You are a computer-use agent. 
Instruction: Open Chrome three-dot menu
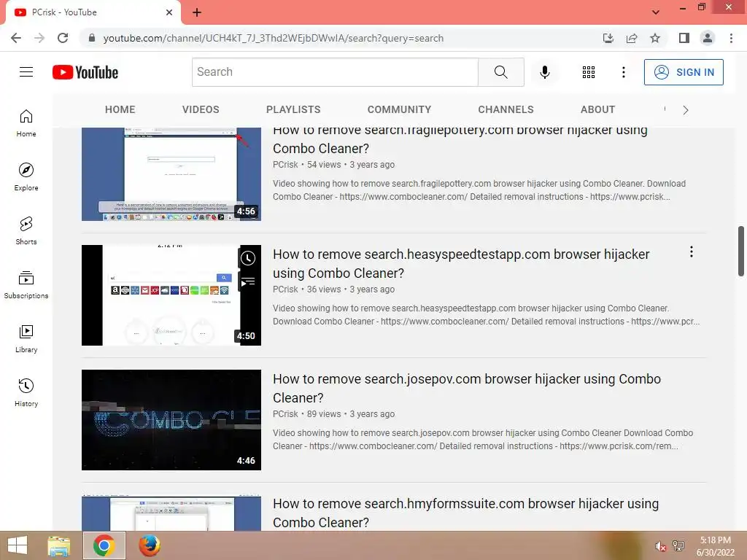click(731, 38)
